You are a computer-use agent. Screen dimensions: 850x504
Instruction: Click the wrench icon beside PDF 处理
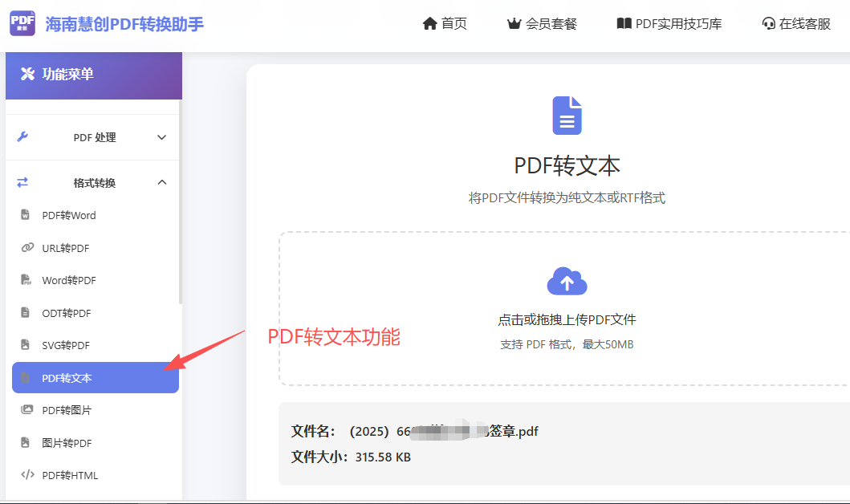[22, 137]
